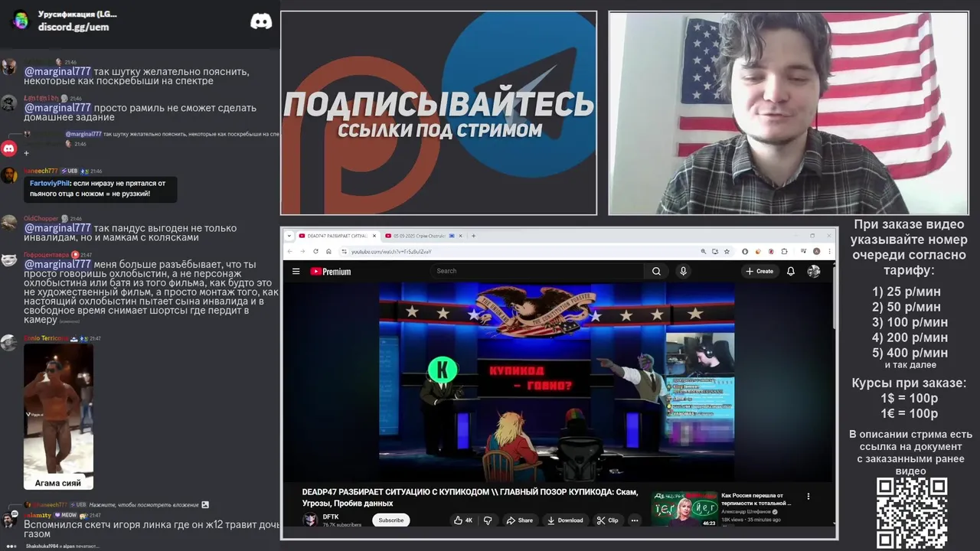
Task: Click the message просто рамиль не сможет
Action: point(140,112)
